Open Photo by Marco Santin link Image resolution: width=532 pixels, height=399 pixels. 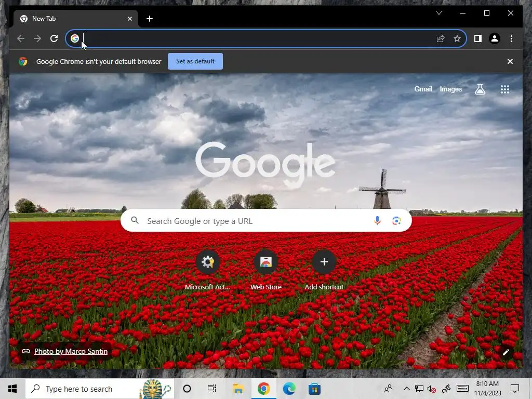(71, 351)
